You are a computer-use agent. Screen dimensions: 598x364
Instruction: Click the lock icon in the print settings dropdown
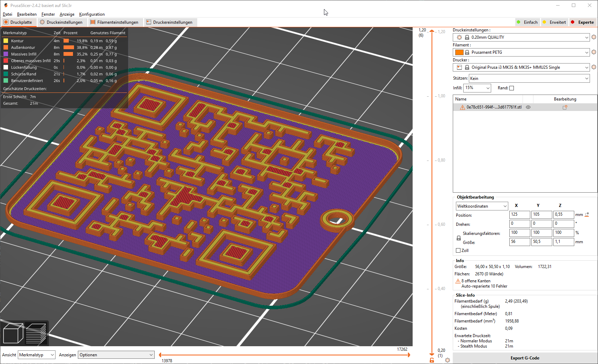click(x=467, y=37)
